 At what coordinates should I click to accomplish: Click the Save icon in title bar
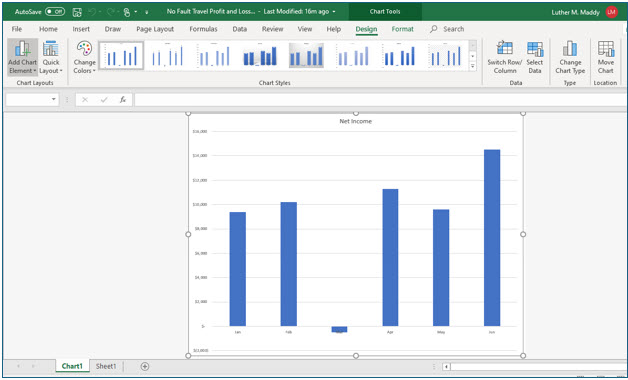coord(77,12)
